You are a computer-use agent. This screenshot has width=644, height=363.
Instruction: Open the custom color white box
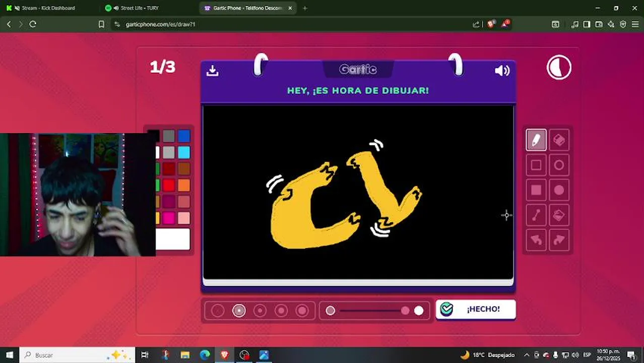coord(173,239)
